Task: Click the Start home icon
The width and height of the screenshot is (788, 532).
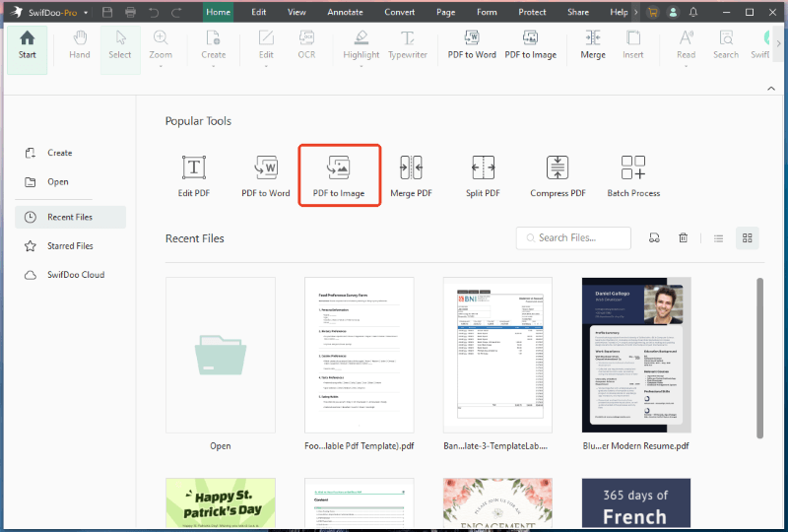Action: pyautogui.click(x=28, y=50)
